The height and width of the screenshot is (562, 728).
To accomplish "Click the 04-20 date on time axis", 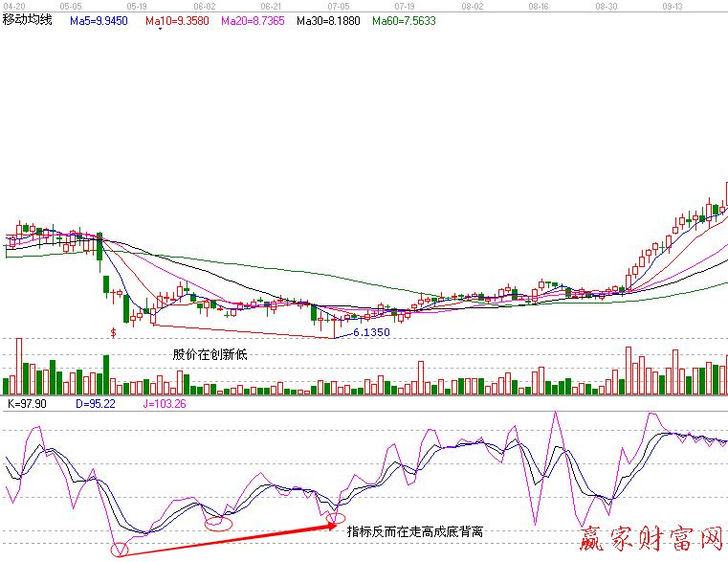I will coord(13,5).
